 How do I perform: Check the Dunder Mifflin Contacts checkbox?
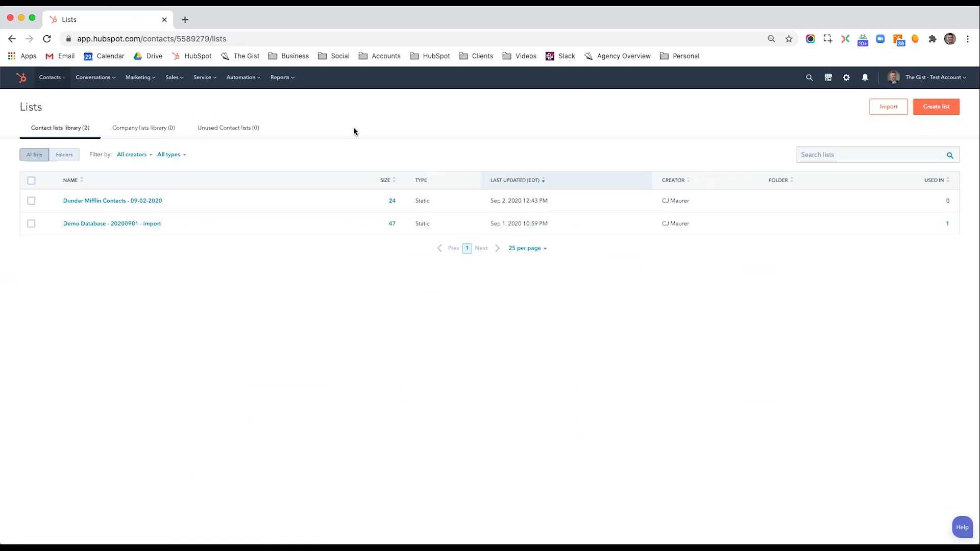pos(31,201)
